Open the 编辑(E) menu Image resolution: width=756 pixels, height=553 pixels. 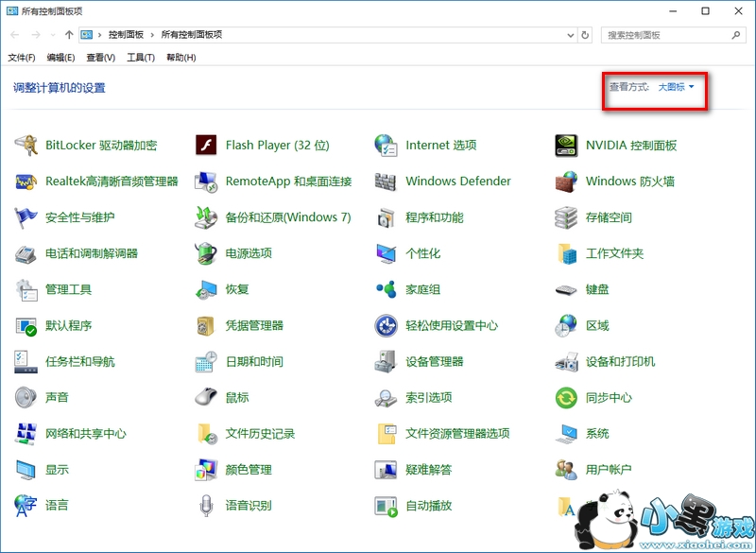60,58
